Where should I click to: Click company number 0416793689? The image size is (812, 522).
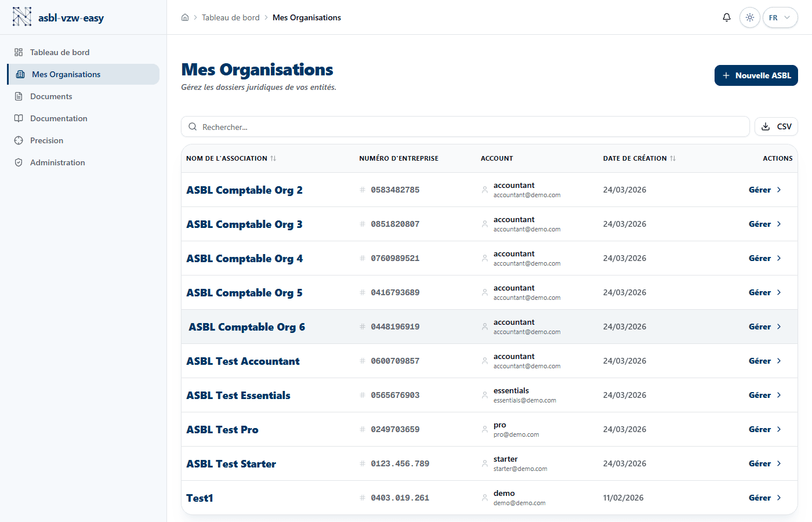[x=395, y=292]
